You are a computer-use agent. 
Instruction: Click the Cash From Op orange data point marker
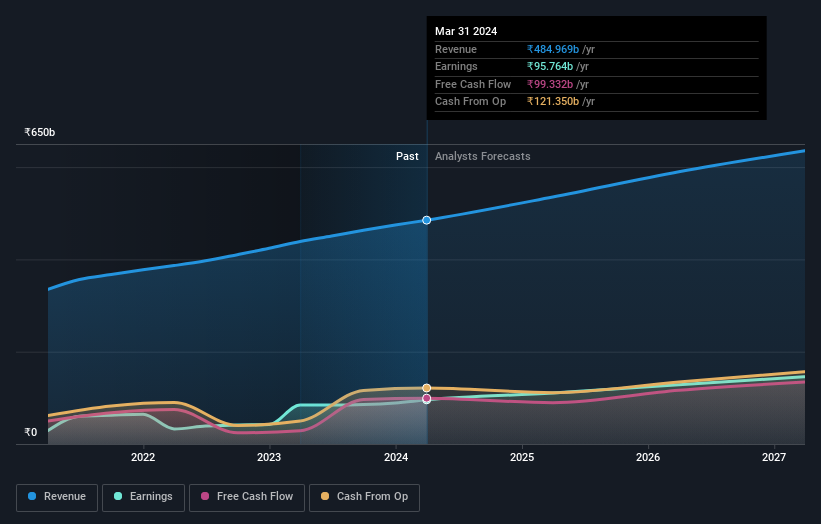pyautogui.click(x=427, y=388)
